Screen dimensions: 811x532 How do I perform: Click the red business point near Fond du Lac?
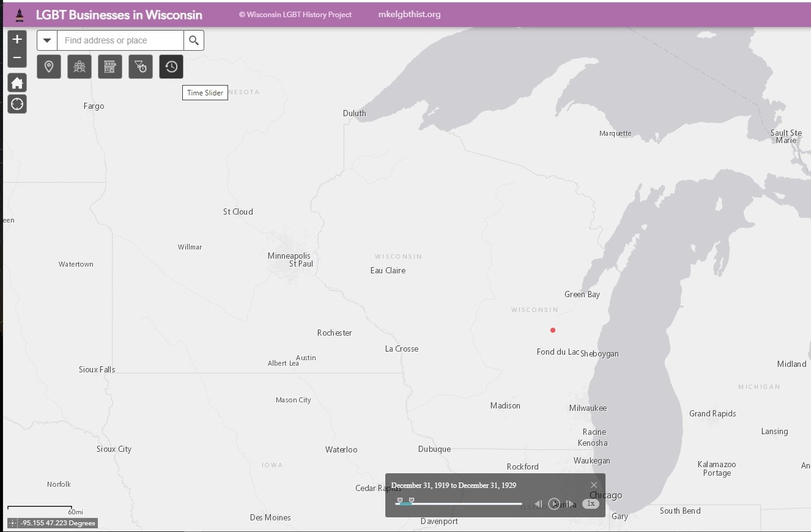pos(553,330)
